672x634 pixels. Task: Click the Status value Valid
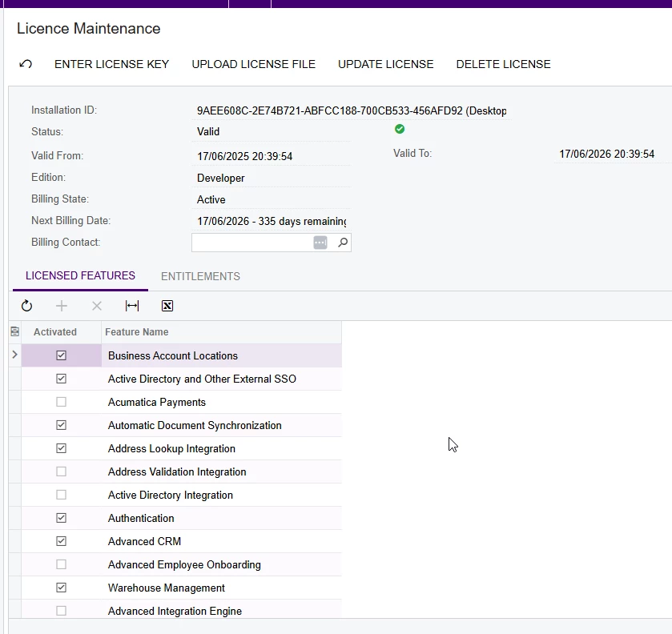pos(208,131)
